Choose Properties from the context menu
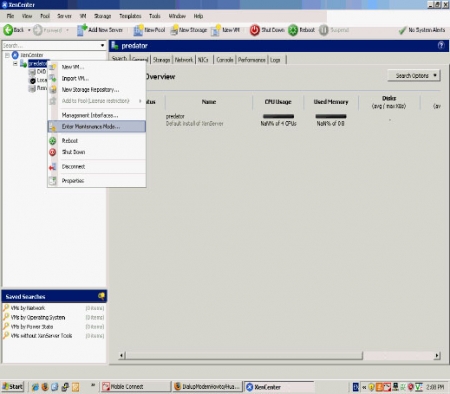This screenshot has width=450, height=394. click(97, 181)
